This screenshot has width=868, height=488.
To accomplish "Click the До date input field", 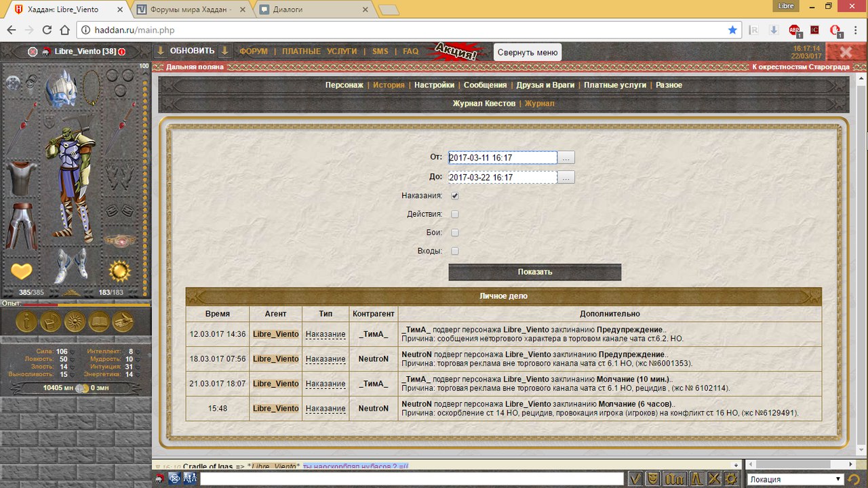I will pos(502,177).
